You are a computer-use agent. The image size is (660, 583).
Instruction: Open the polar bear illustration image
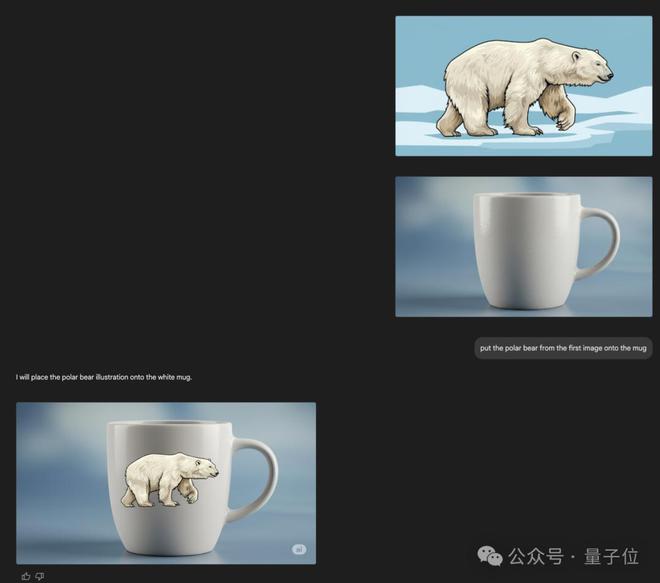click(x=524, y=86)
